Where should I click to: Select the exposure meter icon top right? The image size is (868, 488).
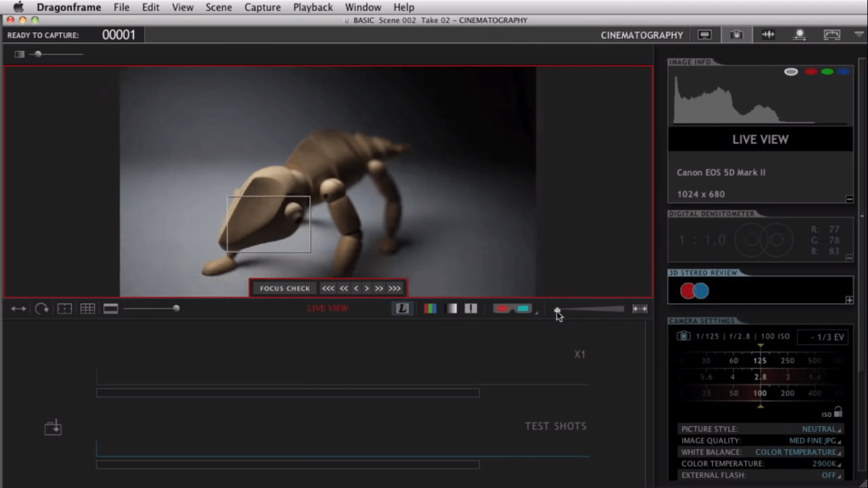830,35
